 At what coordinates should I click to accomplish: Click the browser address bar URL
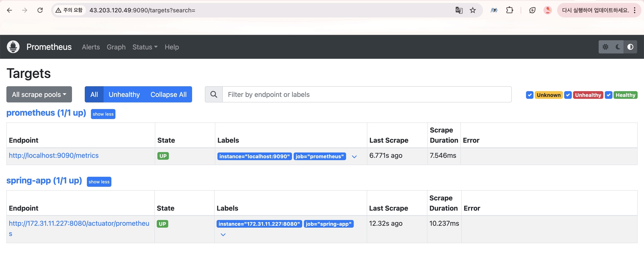point(142,10)
